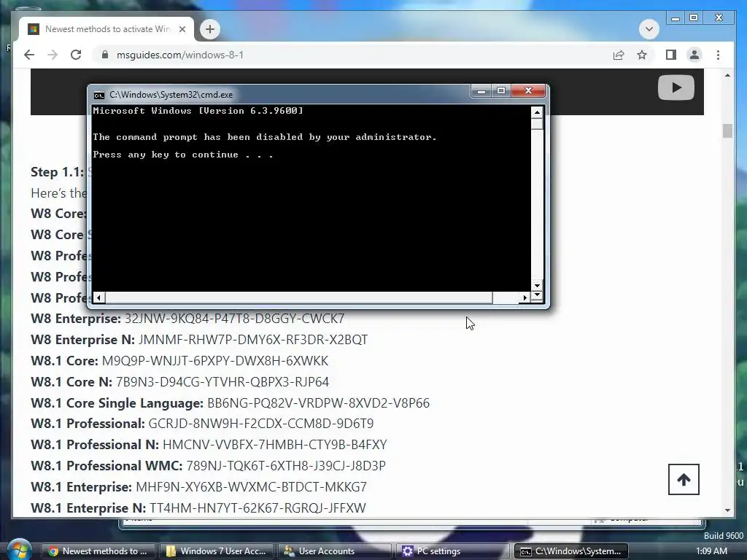Screen dimensions: 747x560
Task: Select the cmd taskbar button 'C:\Windows\System...'
Action: 570,551
